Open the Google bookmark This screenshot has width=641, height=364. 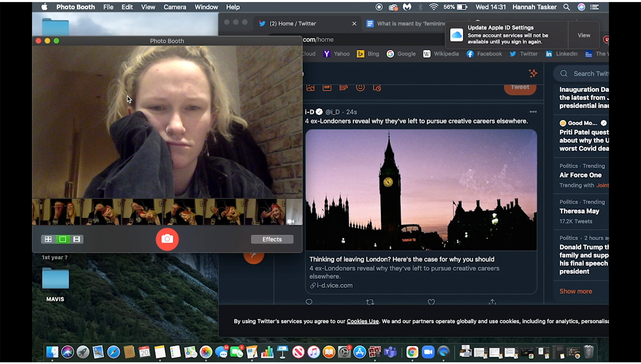click(401, 54)
